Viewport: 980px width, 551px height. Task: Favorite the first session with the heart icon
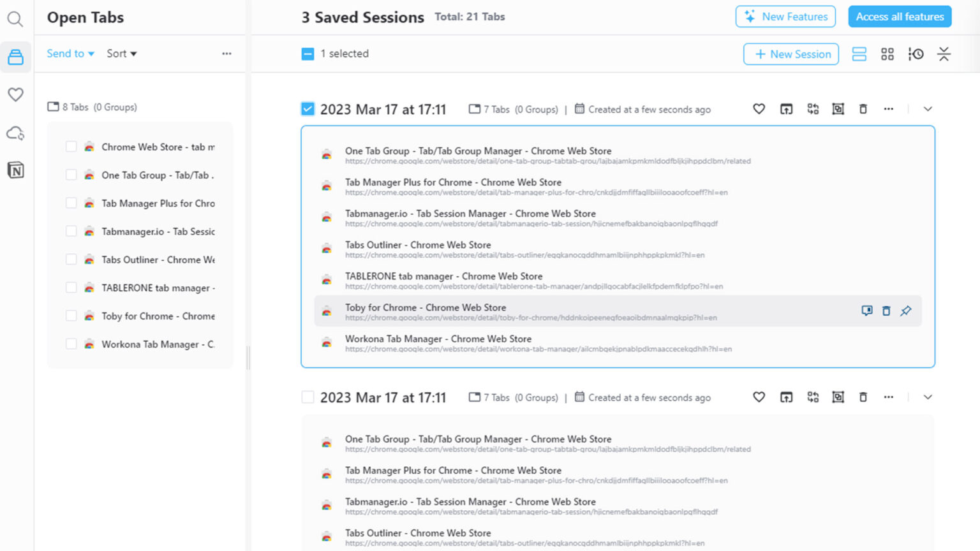tap(759, 109)
